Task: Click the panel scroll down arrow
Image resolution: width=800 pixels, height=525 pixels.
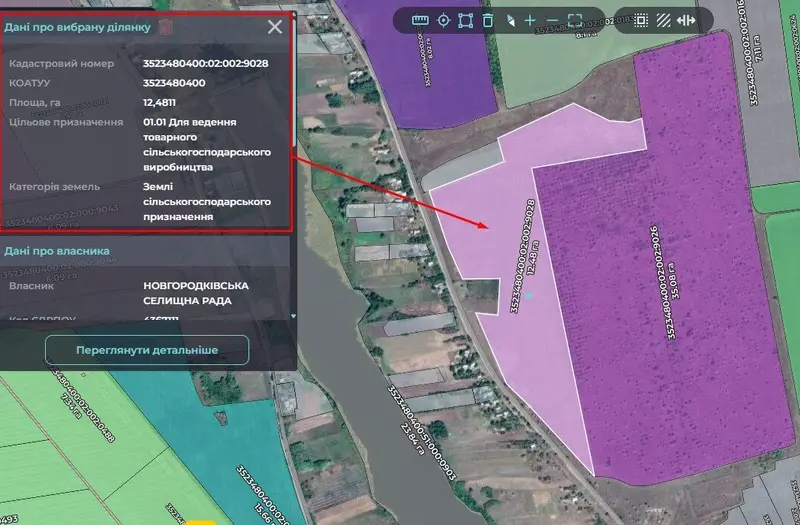Action: pos(293,316)
